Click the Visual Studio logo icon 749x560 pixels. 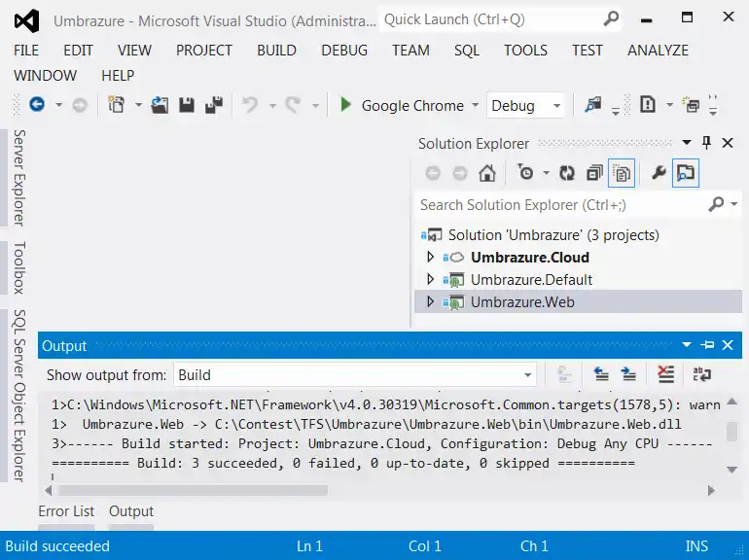point(27,21)
